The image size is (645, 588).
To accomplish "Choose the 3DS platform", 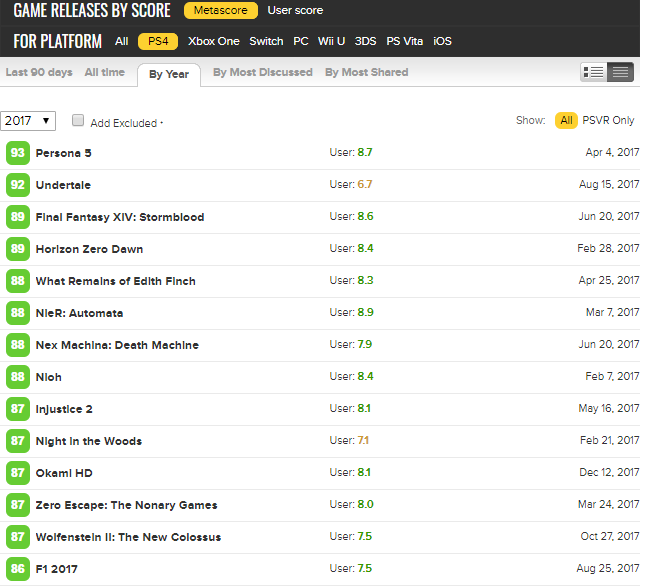I will click(365, 41).
